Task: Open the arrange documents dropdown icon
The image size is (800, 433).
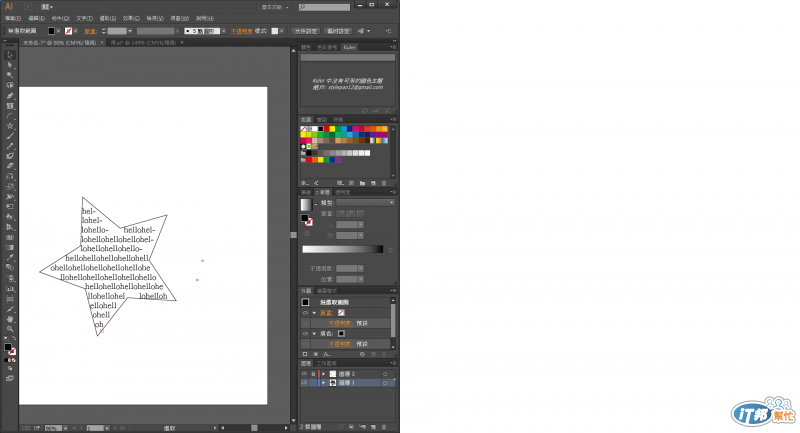Action: (47, 7)
